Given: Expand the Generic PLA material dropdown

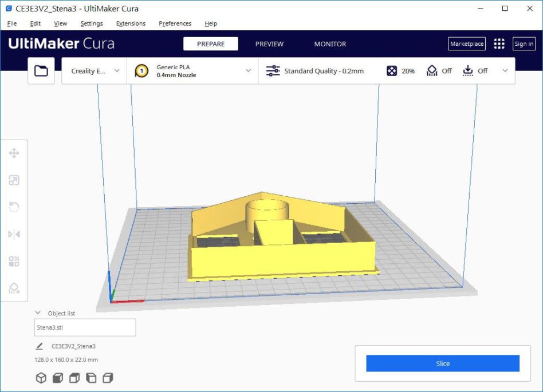Looking at the screenshot, I should coord(192,71).
